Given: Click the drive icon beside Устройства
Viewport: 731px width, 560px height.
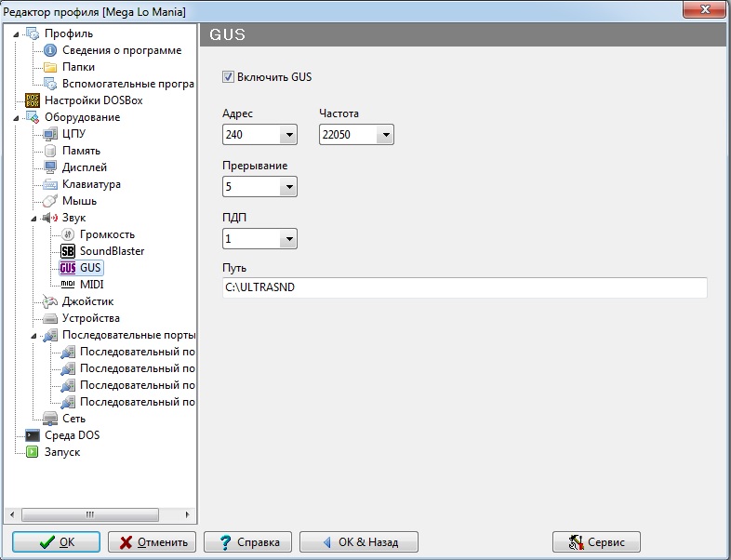Looking at the screenshot, I should tap(50, 319).
